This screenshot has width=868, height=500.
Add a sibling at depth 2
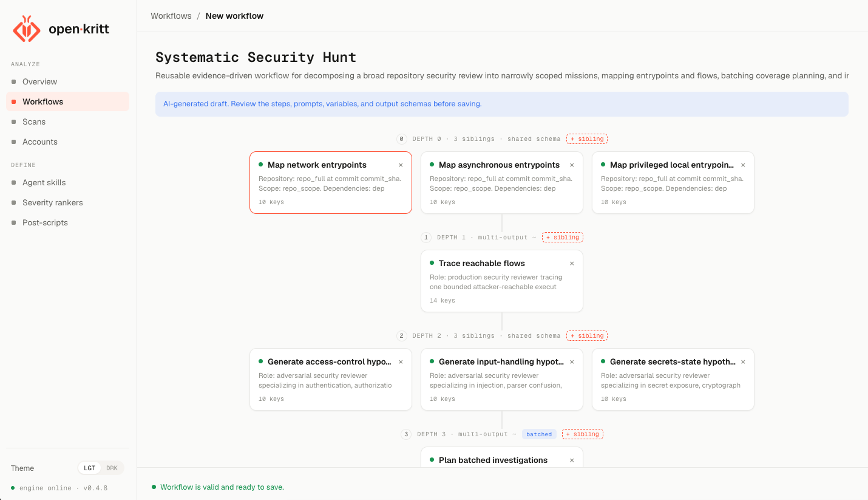coord(587,336)
